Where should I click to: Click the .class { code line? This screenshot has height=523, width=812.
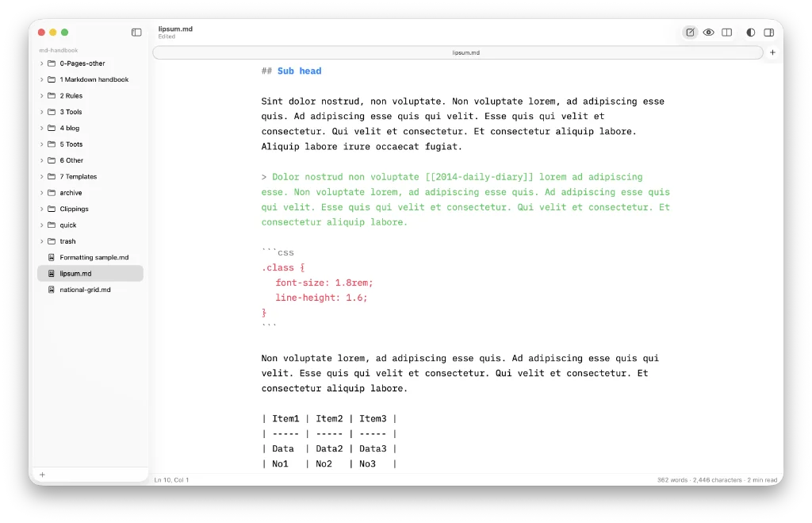point(283,267)
